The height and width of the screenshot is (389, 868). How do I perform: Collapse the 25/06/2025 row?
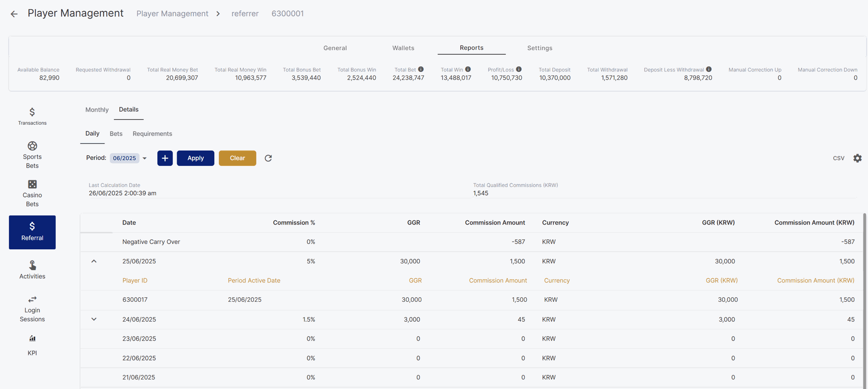(94, 261)
